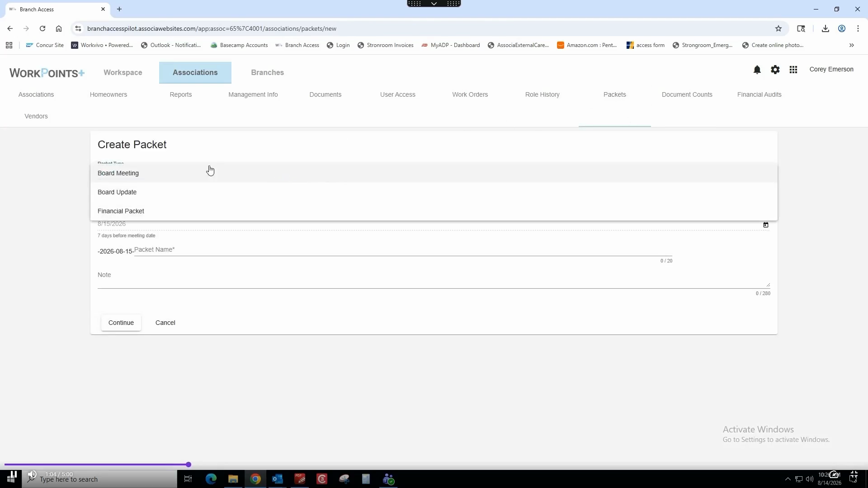This screenshot has width=868, height=488.
Task: Open the Stronroom Invoices bookmark
Action: coord(385,45)
